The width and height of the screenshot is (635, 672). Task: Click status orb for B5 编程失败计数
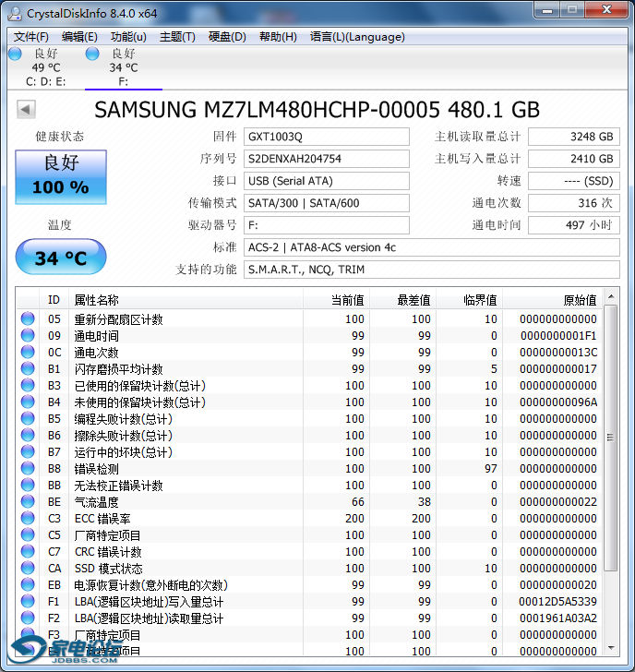click(x=28, y=418)
